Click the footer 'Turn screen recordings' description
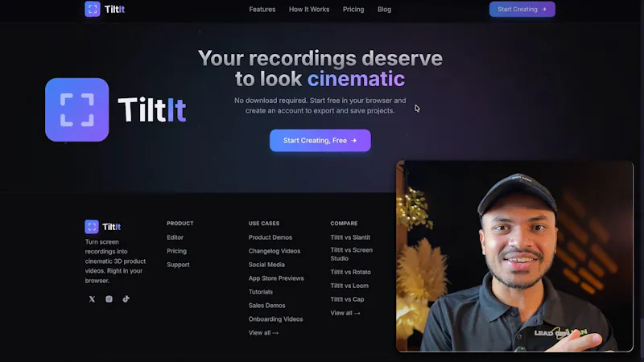This screenshot has width=644, height=362. pos(115,261)
